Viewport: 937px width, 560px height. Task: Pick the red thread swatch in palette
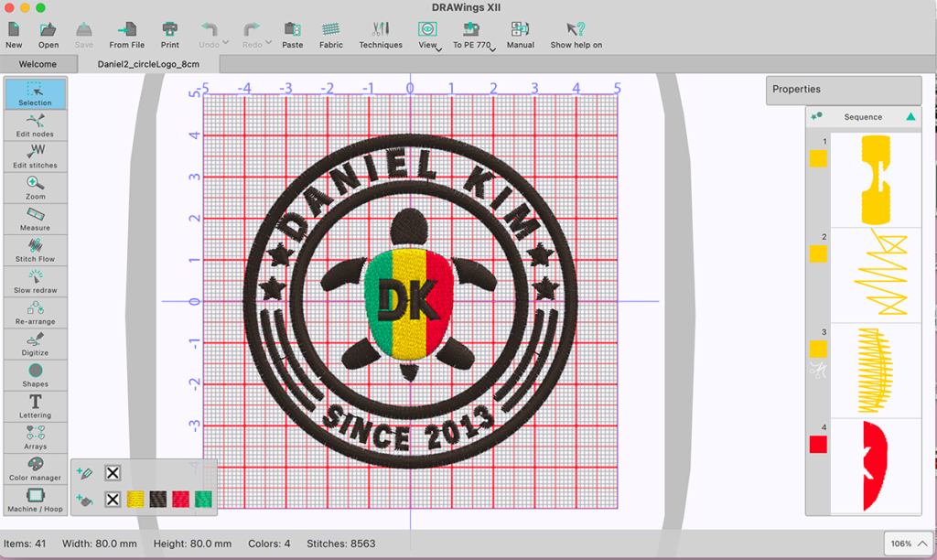click(x=180, y=499)
